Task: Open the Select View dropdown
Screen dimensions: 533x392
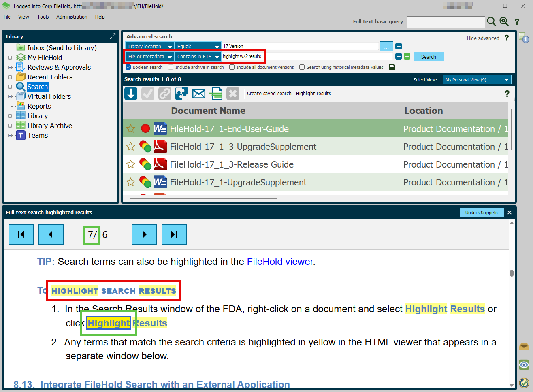Action: click(x=477, y=80)
